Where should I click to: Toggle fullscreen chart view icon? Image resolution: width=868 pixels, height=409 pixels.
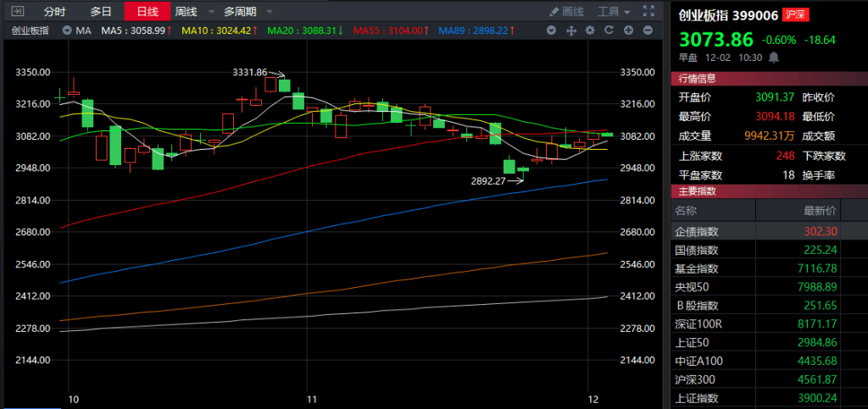(648, 12)
